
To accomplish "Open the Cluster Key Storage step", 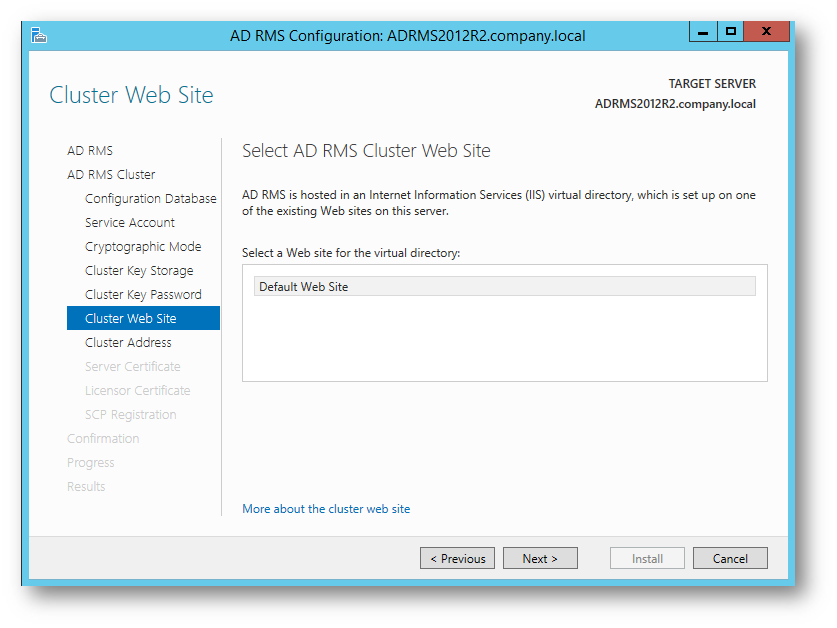I will pos(139,271).
